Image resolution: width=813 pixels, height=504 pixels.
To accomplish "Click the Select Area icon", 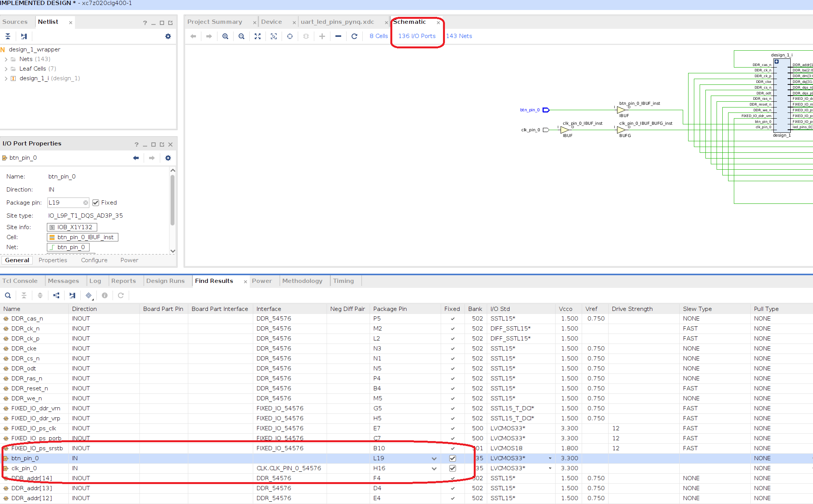I will [x=274, y=36].
